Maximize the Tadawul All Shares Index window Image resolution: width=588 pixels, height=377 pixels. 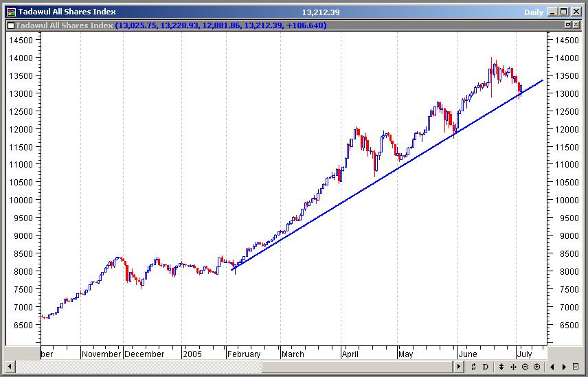click(564, 12)
